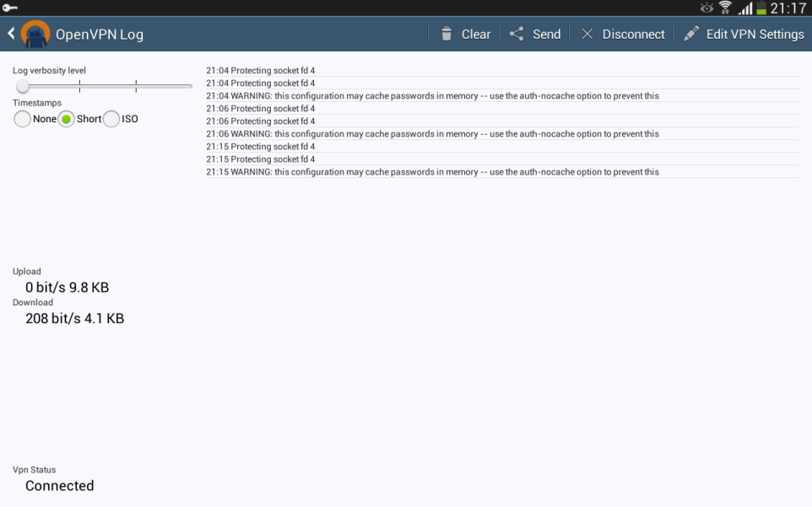Tap the "OpenVPN Log" title
This screenshot has height=507, width=812.
click(100, 35)
